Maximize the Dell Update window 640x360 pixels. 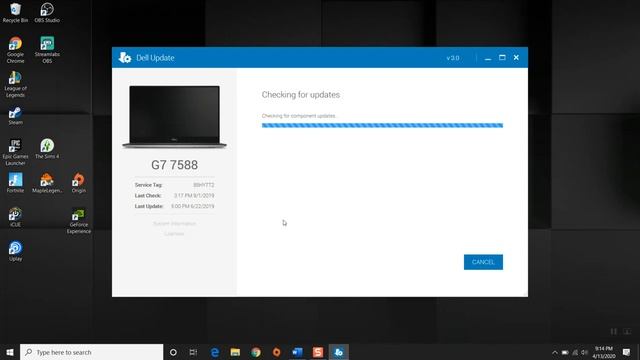pos(502,58)
